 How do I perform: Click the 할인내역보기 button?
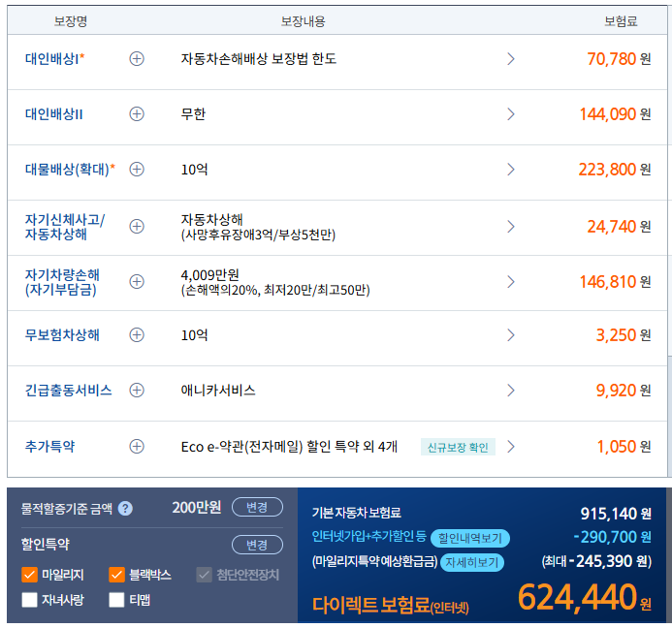coord(469,538)
